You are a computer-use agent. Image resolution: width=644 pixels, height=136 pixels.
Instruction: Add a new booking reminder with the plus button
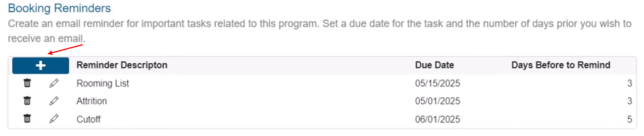click(x=41, y=66)
